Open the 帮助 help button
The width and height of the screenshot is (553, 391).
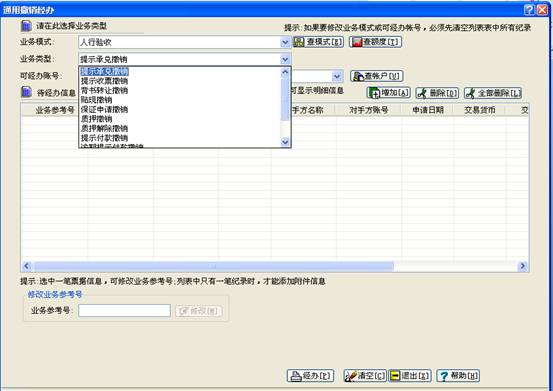point(458,376)
